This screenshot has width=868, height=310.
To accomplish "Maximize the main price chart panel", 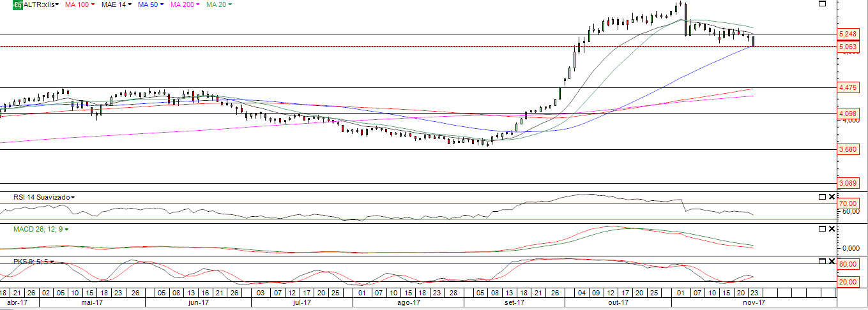I will pyautogui.click(x=822, y=4).
